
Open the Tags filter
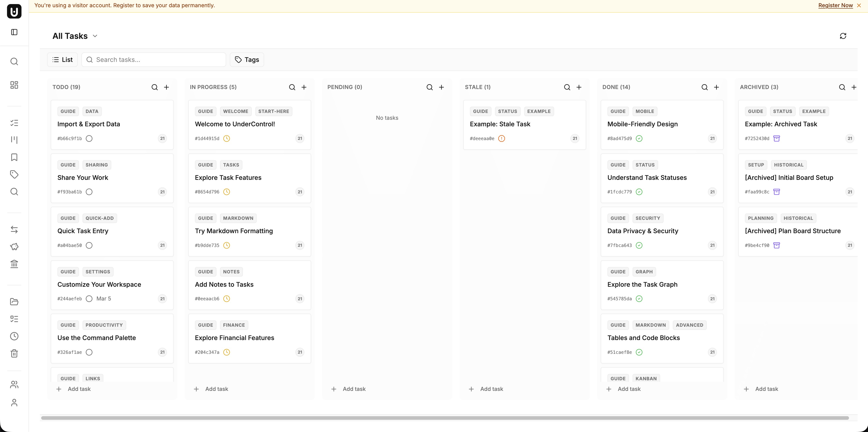(247, 60)
